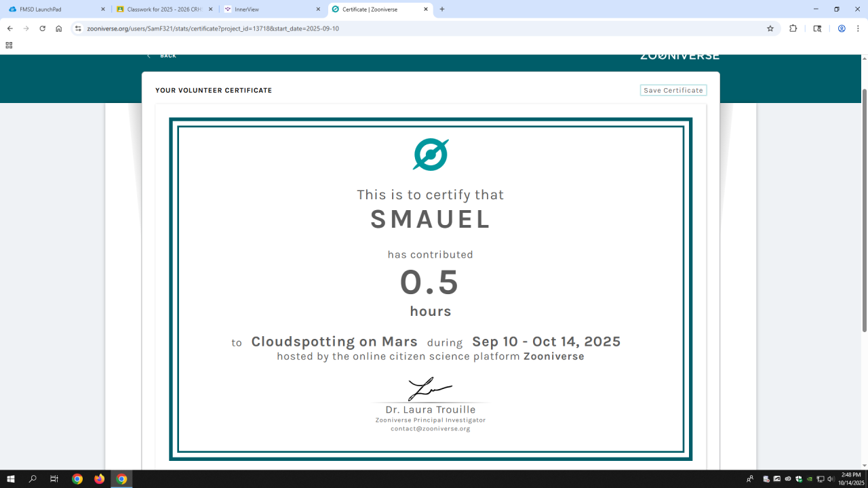The image size is (868, 488).
Task: Open the Windows Start menu
Action: pyautogui.click(x=11, y=479)
